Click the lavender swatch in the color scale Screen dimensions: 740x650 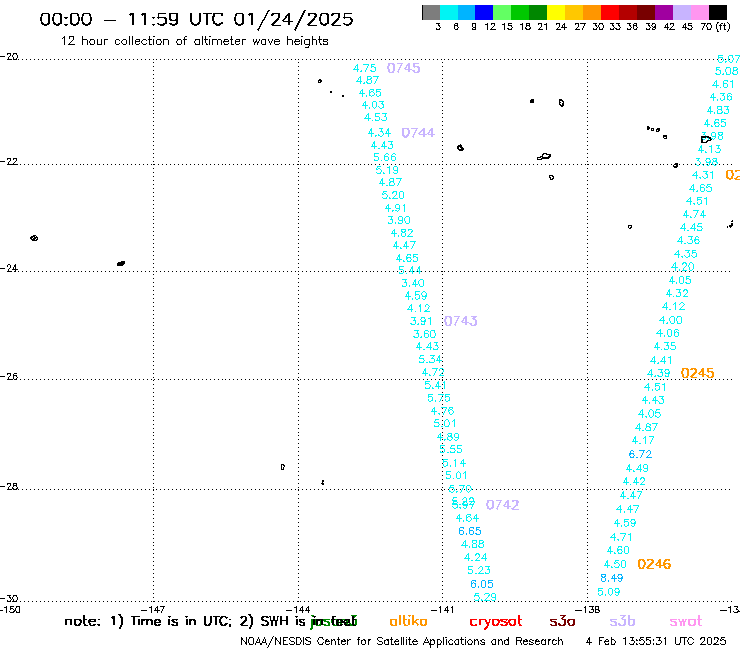(x=682, y=12)
